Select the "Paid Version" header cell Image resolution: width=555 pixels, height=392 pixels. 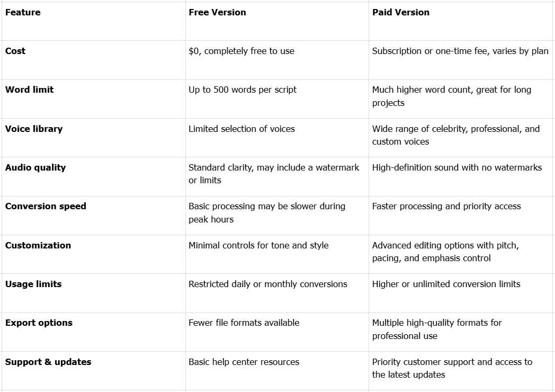point(401,12)
